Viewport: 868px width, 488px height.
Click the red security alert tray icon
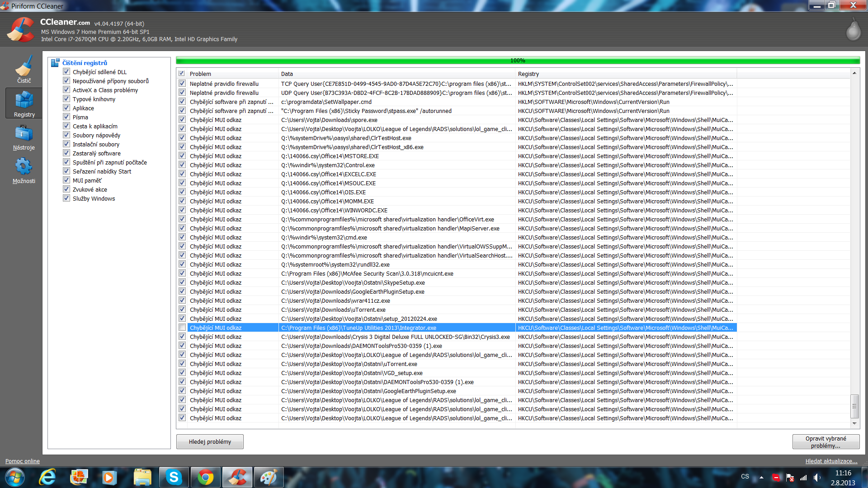pyautogui.click(x=776, y=477)
